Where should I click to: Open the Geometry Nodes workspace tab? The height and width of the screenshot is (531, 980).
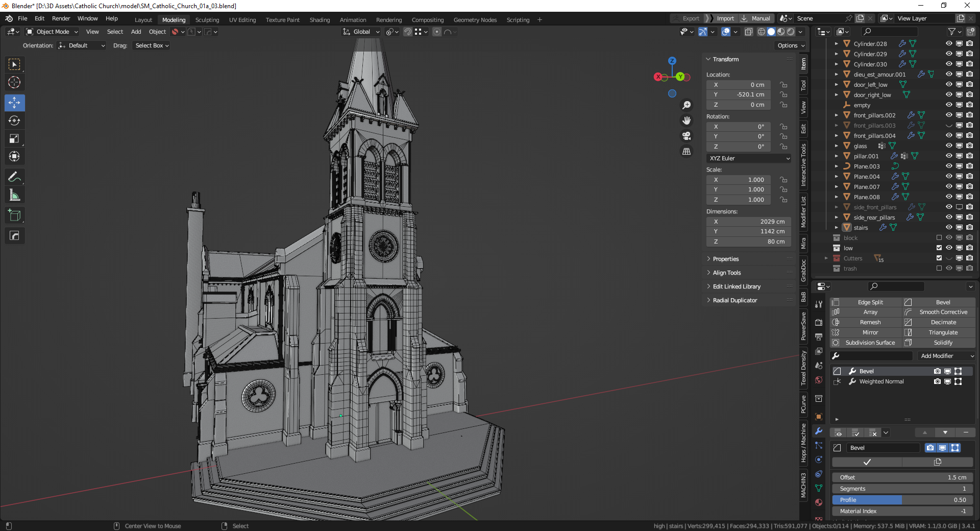click(475, 20)
